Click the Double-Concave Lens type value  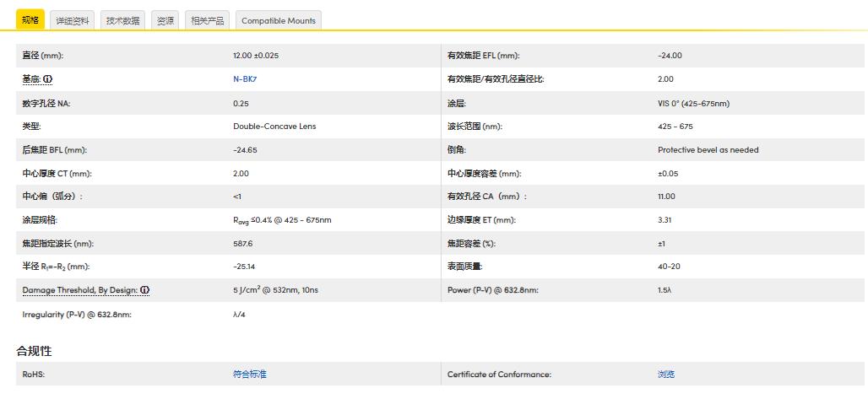[274, 127]
